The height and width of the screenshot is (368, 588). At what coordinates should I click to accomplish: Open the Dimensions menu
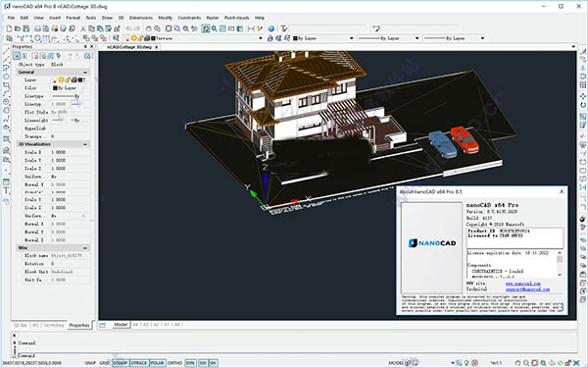140,18
